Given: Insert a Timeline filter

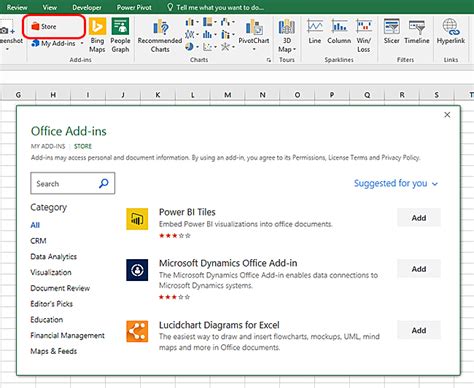Looking at the screenshot, I should 417,32.
